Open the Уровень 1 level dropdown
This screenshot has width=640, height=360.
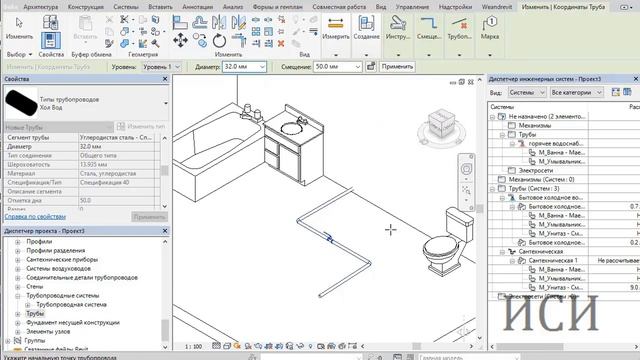pyautogui.click(x=161, y=67)
